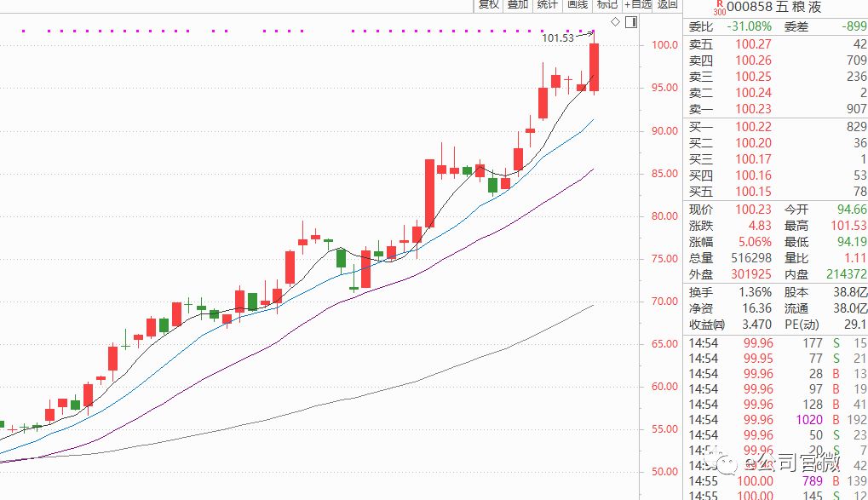Click the 最低 value 94.19
The image size is (868, 500).
click(x=852, y=242)
